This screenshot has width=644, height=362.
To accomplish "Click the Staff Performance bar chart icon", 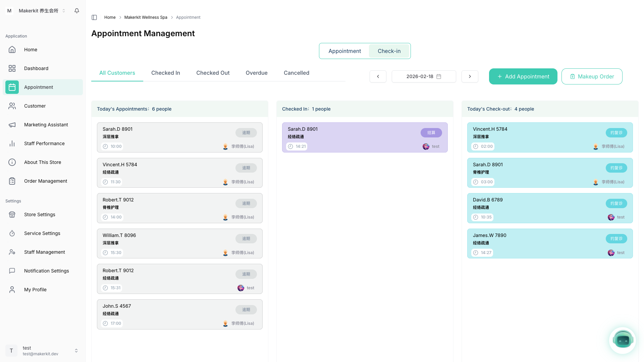I will coord(12,143).
